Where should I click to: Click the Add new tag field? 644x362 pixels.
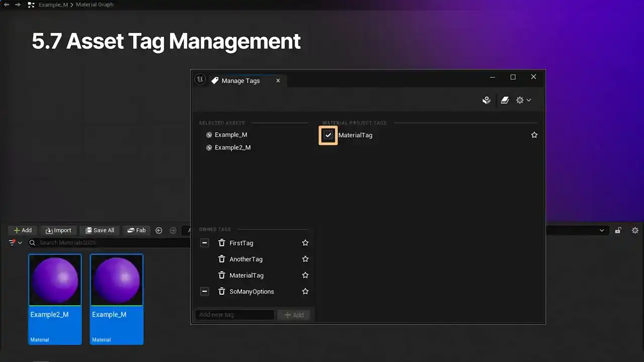pos(234,315)
